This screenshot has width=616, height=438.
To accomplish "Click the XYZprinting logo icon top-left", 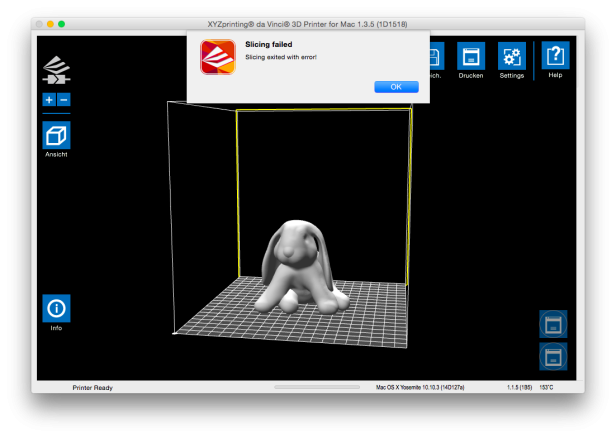I will [x=56, y=70].
